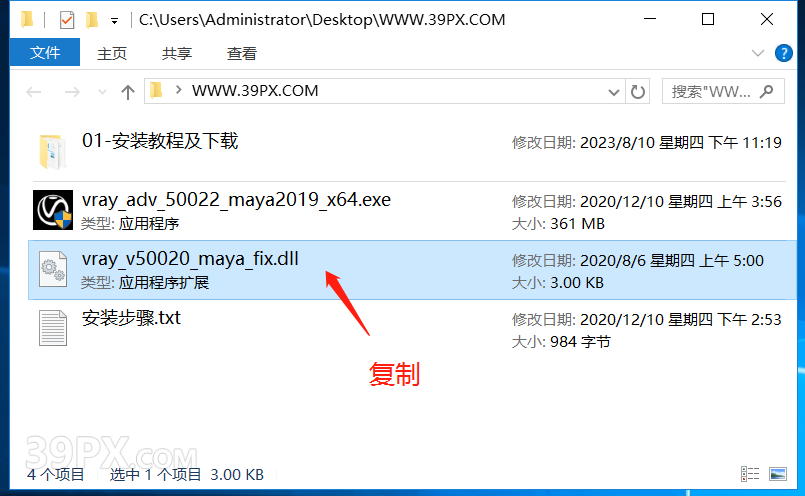
Task: Select the vray_v50020_maya_fix.dll gear icon
Action: tap(53, 269)
